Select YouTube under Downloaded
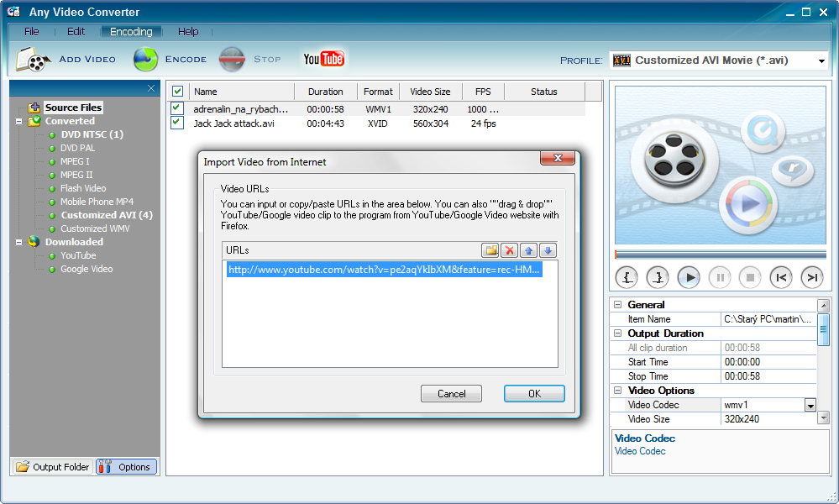This screenshot has height=504, width=839. pos(78,255)
